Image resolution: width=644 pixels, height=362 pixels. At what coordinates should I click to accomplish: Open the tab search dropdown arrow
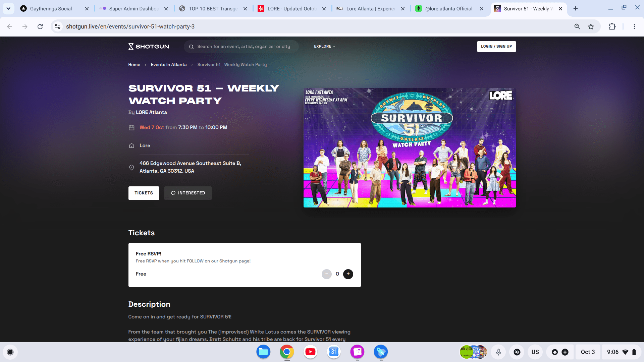(x=8, y=8)
